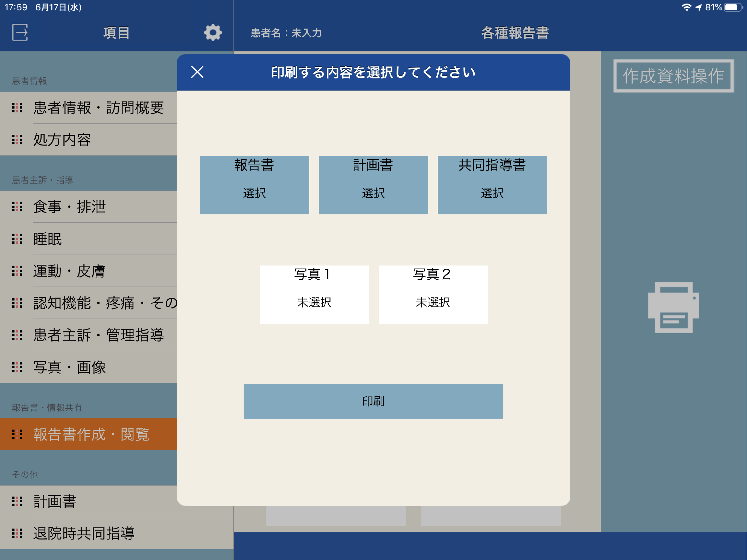Tap the grid handle icon beside 報告書作成・閲覧
Viewport: 747px width, 560px height.
point(17,434)
